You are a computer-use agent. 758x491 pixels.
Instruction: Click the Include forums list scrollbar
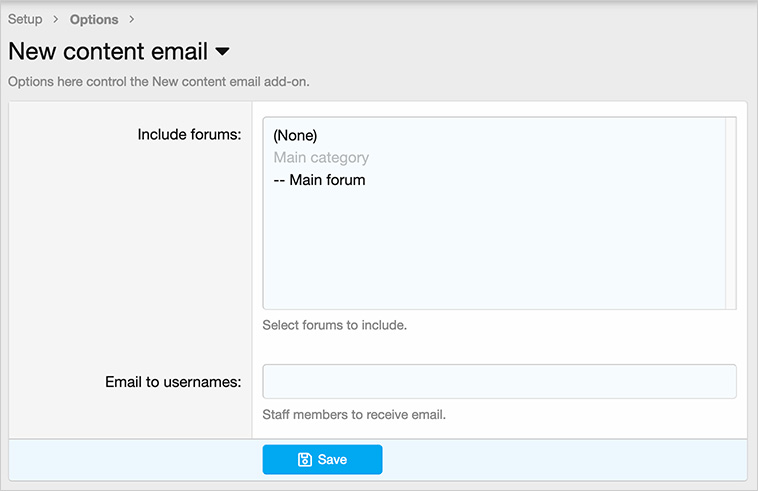(x=731, y=213)
